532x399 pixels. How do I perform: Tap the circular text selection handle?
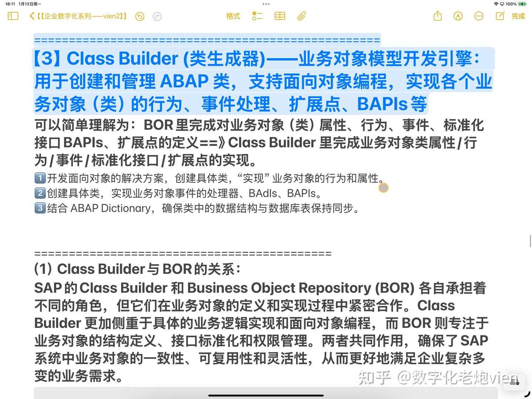point(383,188)
